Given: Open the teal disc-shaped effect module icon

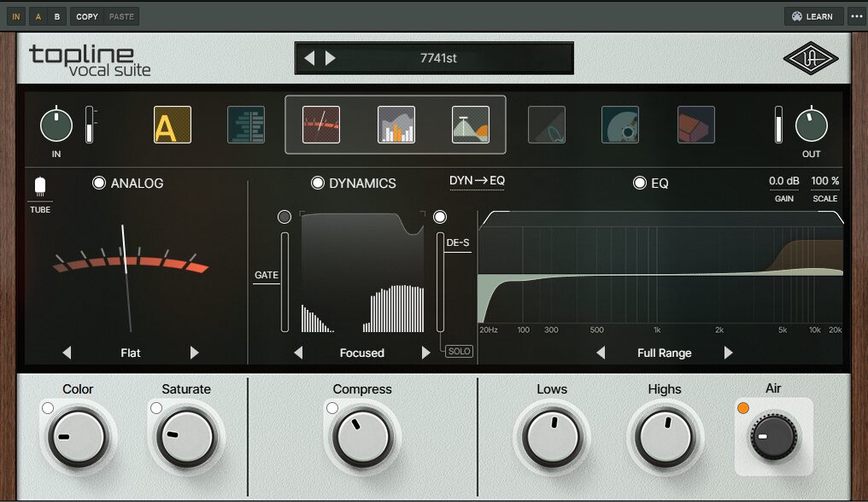Looking at the screenshot, I should pos(620,125).
